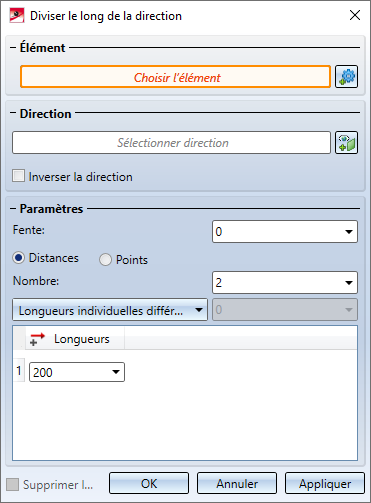
Task: Click the Choisir l'élément field
Action: click(x=175, y=77)
